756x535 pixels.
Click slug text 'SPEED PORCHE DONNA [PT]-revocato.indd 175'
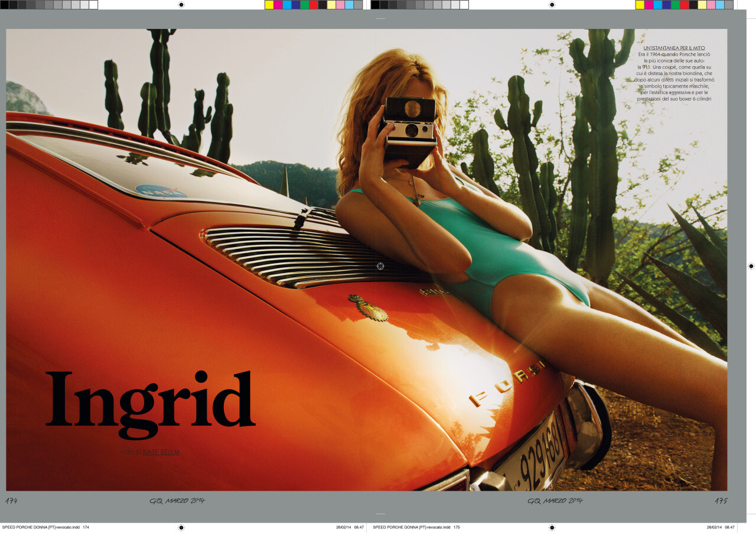(x=416, y=527)
